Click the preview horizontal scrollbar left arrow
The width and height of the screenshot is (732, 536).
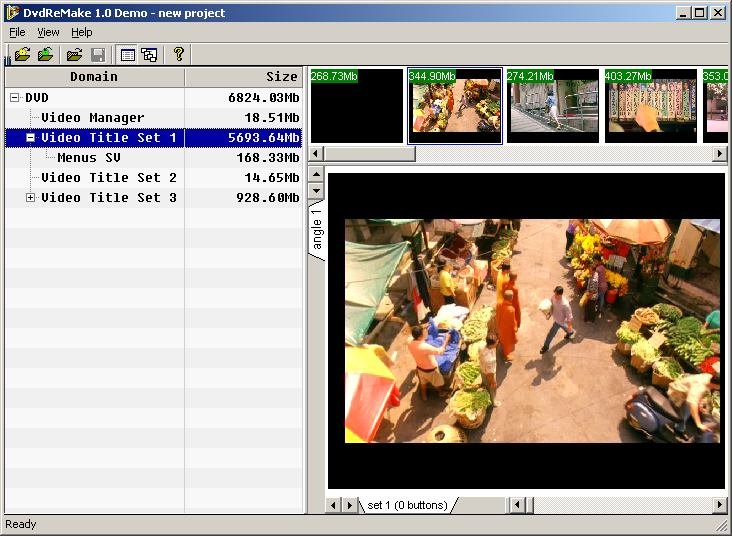[516, 505]
